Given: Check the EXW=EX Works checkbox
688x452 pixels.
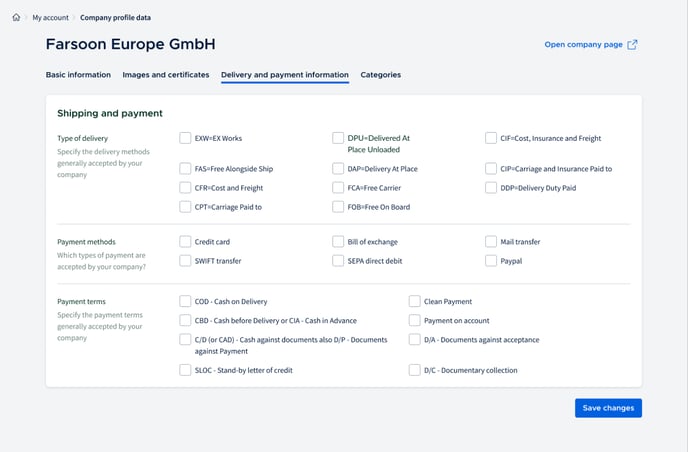Looking at the screenshot, I should coord(185,138).
